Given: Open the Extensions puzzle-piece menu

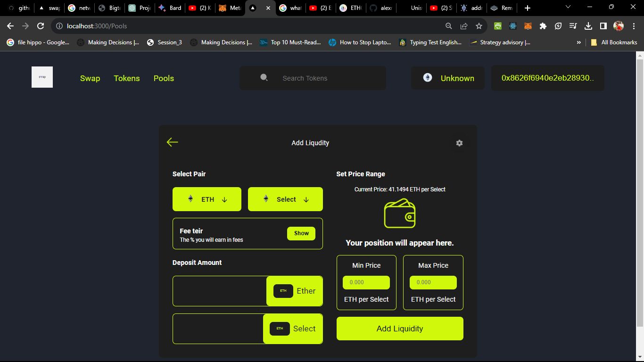Looking at the screenshot, I should click(x=543, y=26).
